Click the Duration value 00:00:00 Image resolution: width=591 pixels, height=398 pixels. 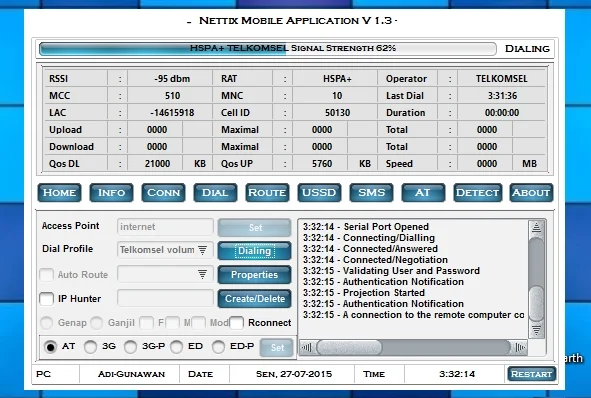tap(502, 113)
